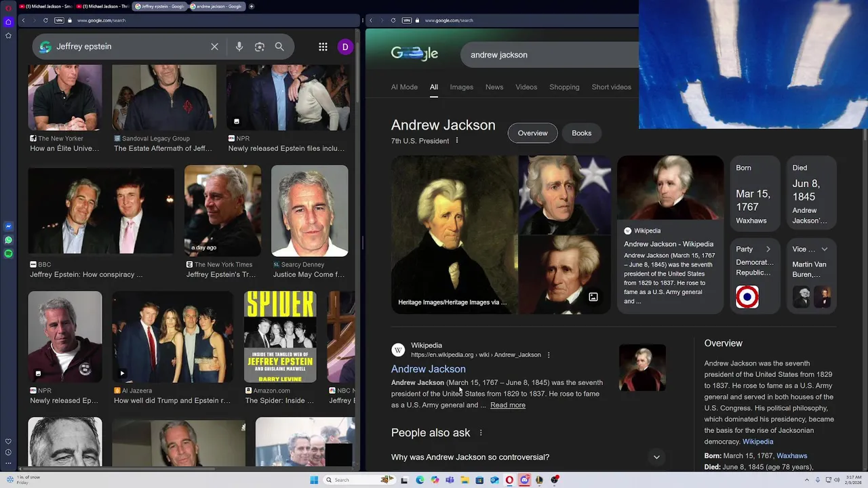Reload the left pane page

(x=45, y=20)
